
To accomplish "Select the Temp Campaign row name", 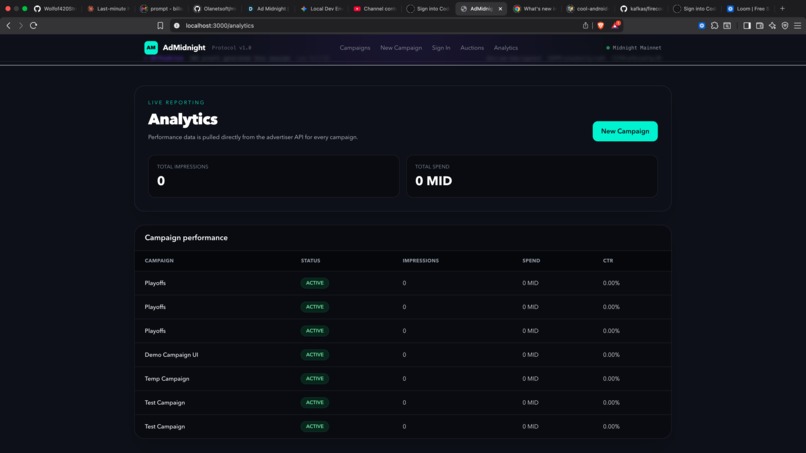I will (167, 379).
